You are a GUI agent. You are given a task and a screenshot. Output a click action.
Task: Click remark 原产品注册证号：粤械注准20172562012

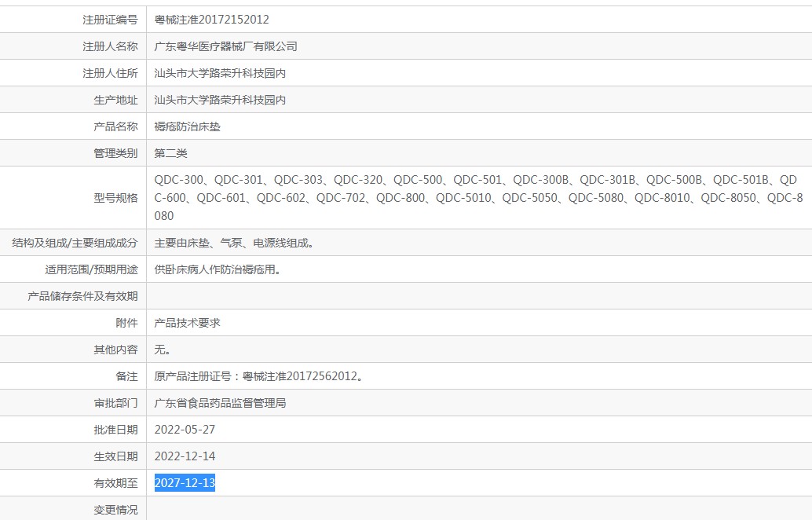pos(259,376)
